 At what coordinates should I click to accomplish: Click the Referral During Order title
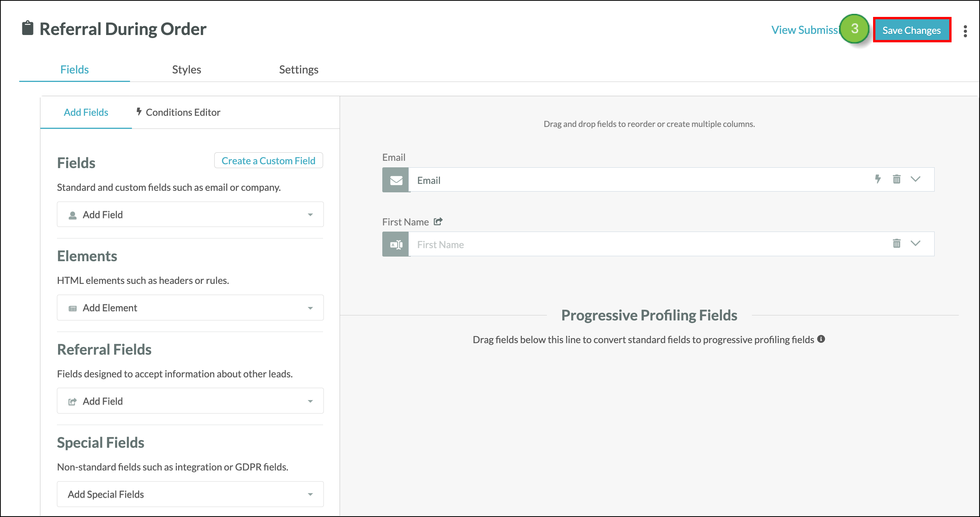pyautogui.click(x=123, y=29)
